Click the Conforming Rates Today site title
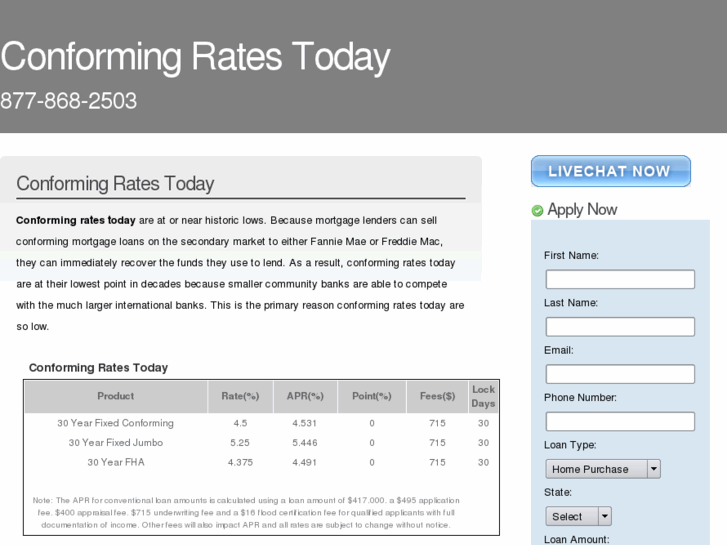727x545 pixels. pos(195,57)
